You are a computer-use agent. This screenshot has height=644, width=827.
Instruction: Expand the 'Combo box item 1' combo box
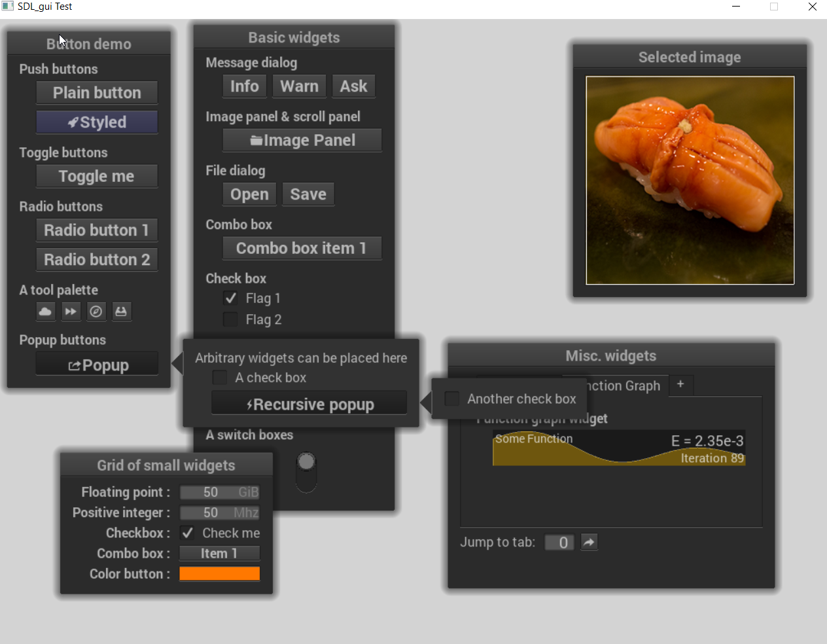pos(302,248)
